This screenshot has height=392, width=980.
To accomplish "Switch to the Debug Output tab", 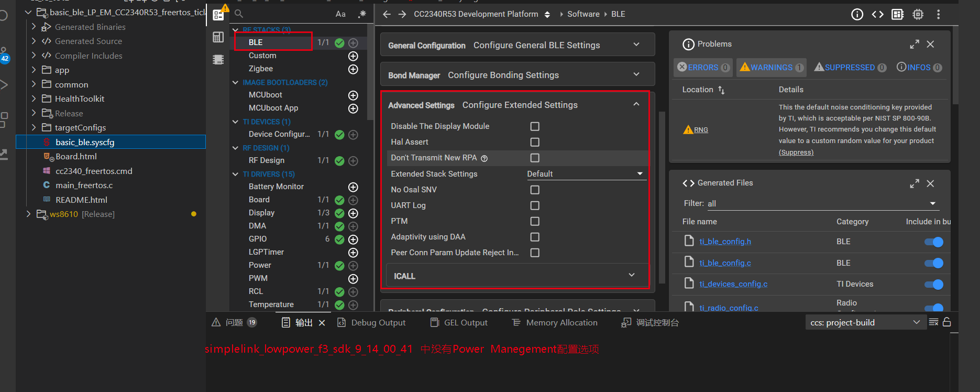I will click(371, 323).
